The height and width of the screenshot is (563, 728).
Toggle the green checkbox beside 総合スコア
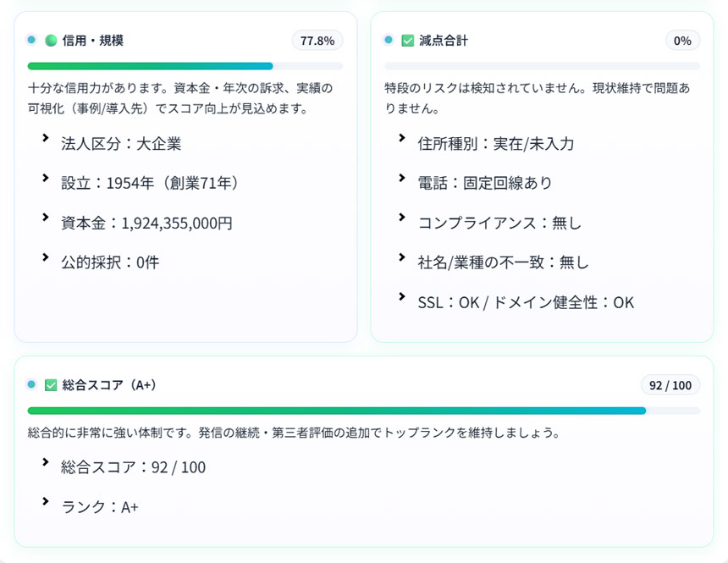(49, 385)
